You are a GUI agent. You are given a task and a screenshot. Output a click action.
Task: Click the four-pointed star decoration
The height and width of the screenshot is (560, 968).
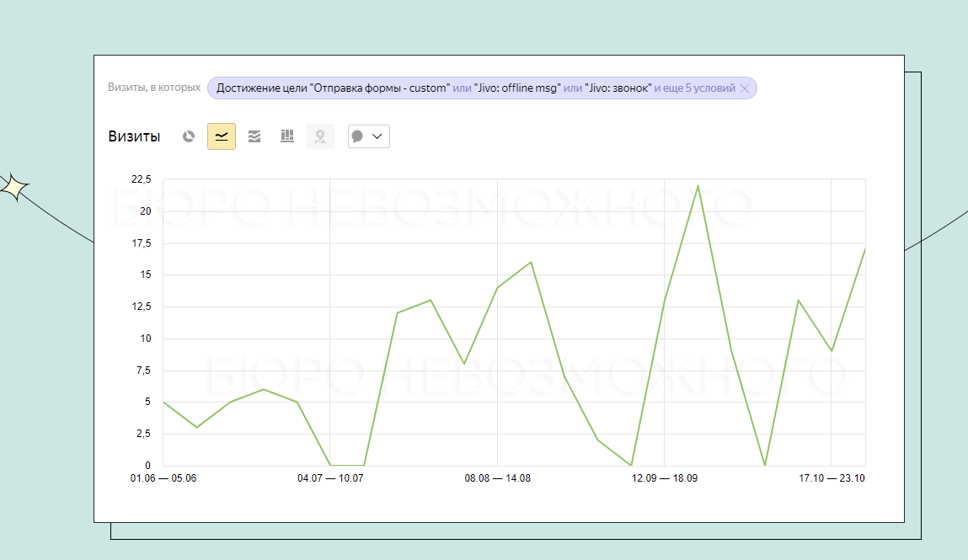point(13,187)
